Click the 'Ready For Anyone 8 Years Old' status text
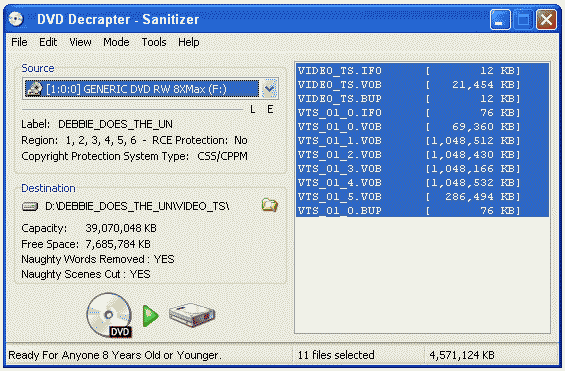This screenshot has width=565, height=371. click(115, 356)
